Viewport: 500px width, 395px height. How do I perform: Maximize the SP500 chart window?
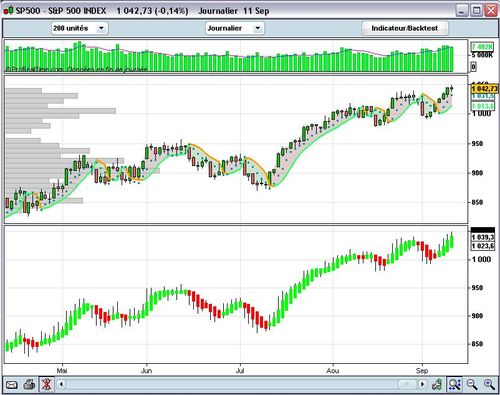(x=477, y=11)
